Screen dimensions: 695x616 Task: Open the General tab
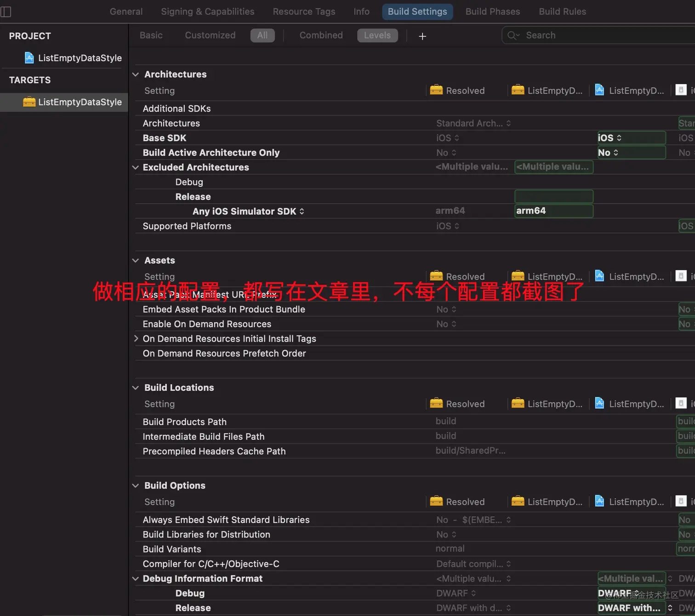126,11
